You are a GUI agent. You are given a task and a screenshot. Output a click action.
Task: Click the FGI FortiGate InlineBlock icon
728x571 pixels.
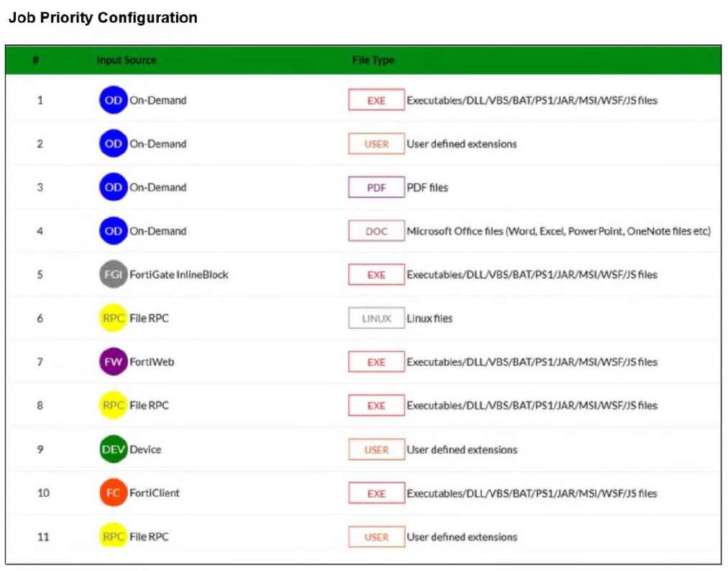coord(113,275)
